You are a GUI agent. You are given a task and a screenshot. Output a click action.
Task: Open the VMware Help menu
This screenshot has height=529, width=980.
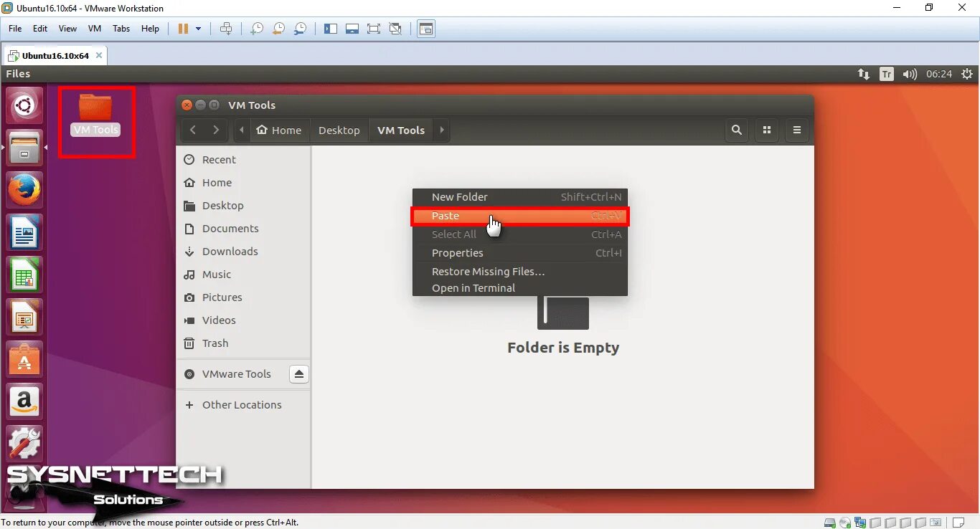150,29
